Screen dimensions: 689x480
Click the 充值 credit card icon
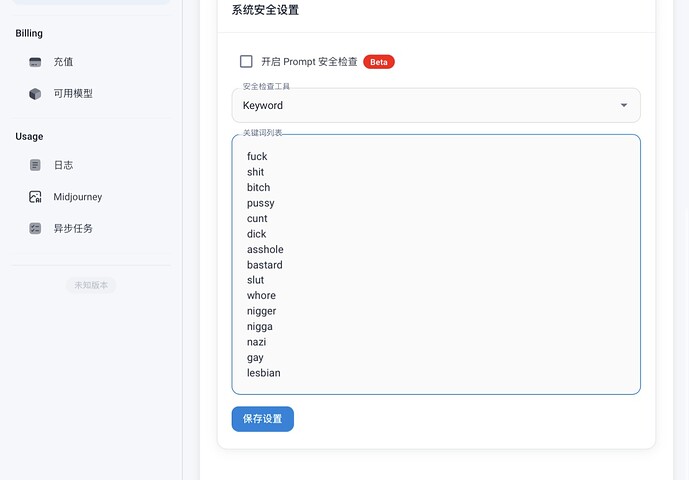(x=35, y=62)
